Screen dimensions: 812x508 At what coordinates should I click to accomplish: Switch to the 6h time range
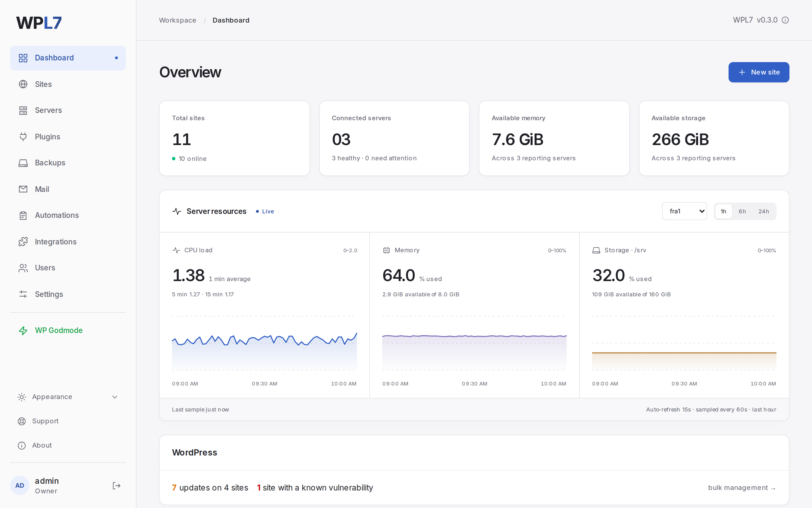(x=742, y=211)
